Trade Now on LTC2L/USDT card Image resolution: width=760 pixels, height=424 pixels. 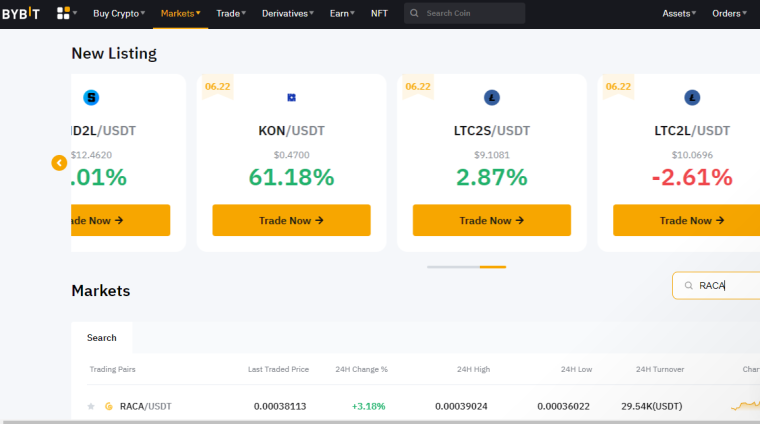(x=686, y=220)
